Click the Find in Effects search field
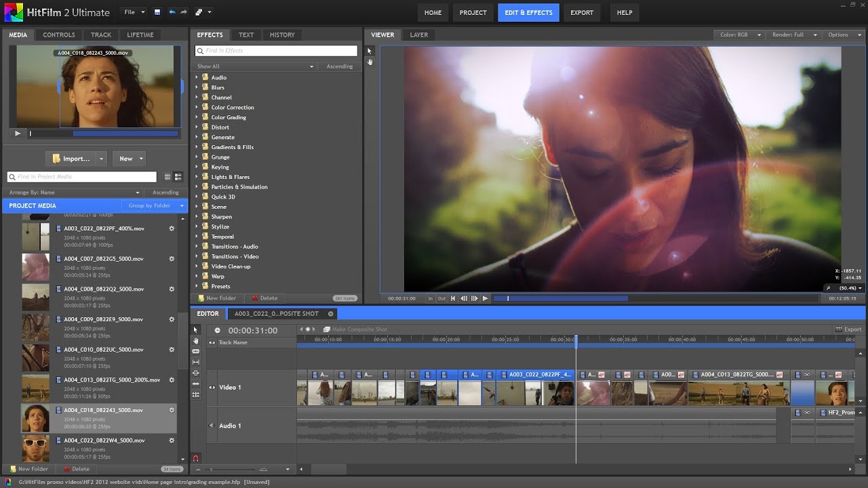868x488 pixels. [276, 51]
